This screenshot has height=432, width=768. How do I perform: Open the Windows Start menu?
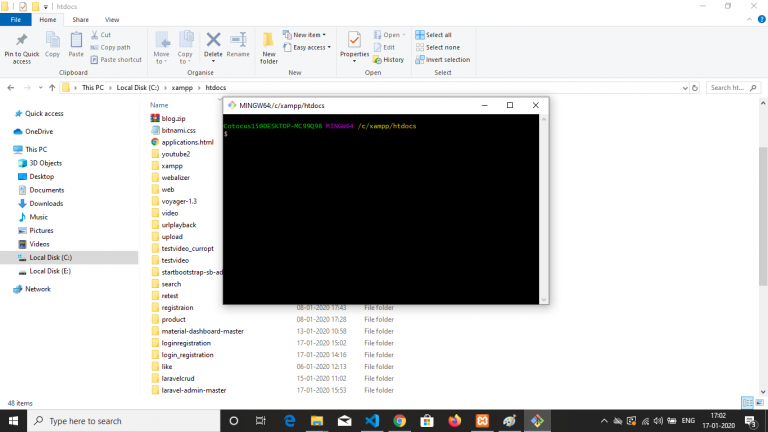click(x=13, y=421)
